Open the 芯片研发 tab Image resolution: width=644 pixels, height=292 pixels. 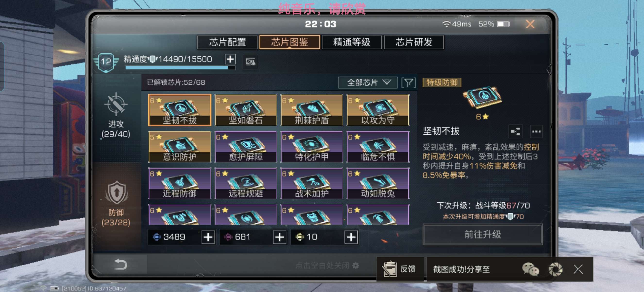tap(414, 42)
